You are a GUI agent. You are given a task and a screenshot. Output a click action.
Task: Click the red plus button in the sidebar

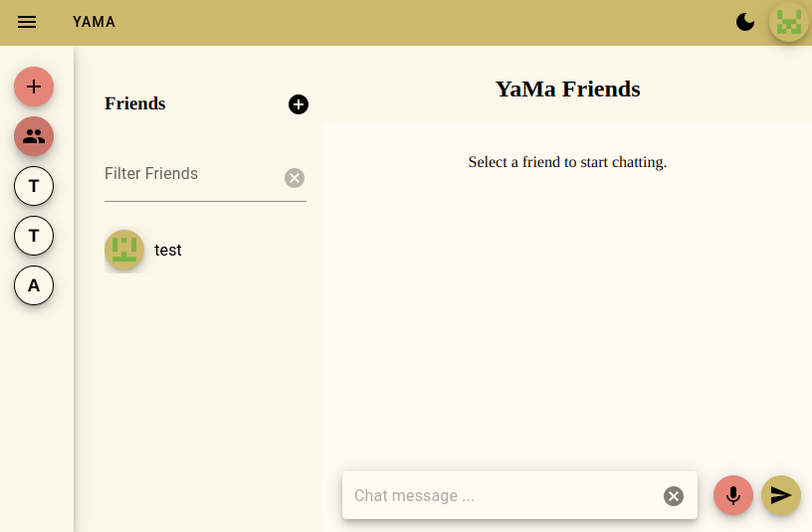[x=34, y=87]
